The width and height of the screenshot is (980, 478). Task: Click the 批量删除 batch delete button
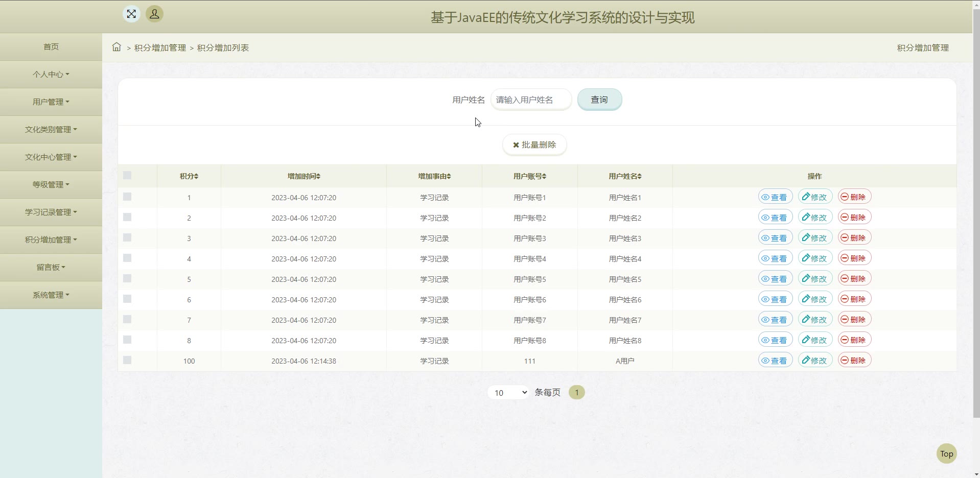coord(534,145)
